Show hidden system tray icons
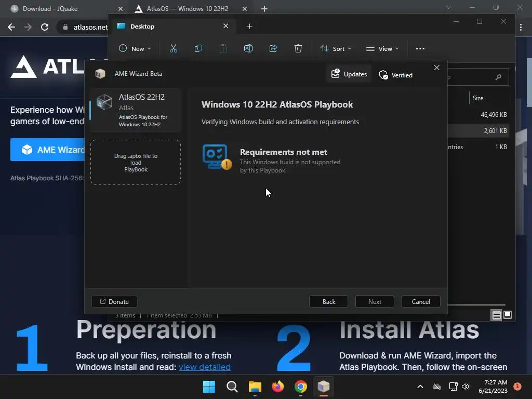The height and width of the screenshot is (399, 532). pyautogui.click(x=420, y=387)
